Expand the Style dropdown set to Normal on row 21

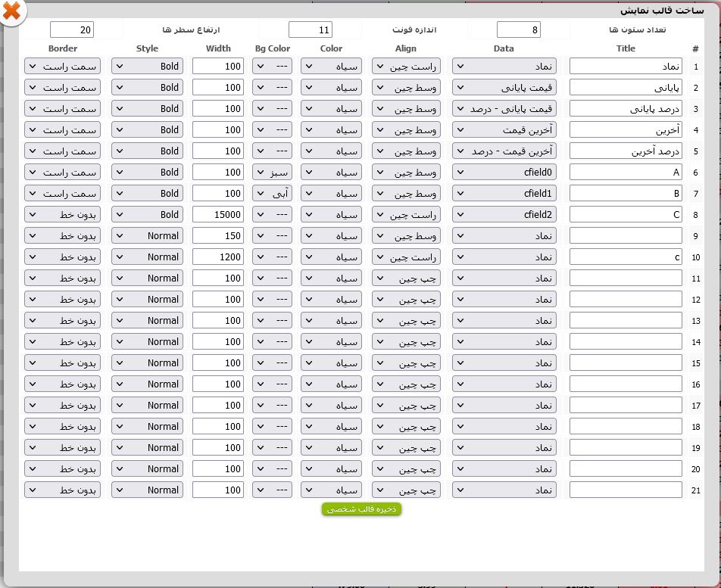point(147,490)
